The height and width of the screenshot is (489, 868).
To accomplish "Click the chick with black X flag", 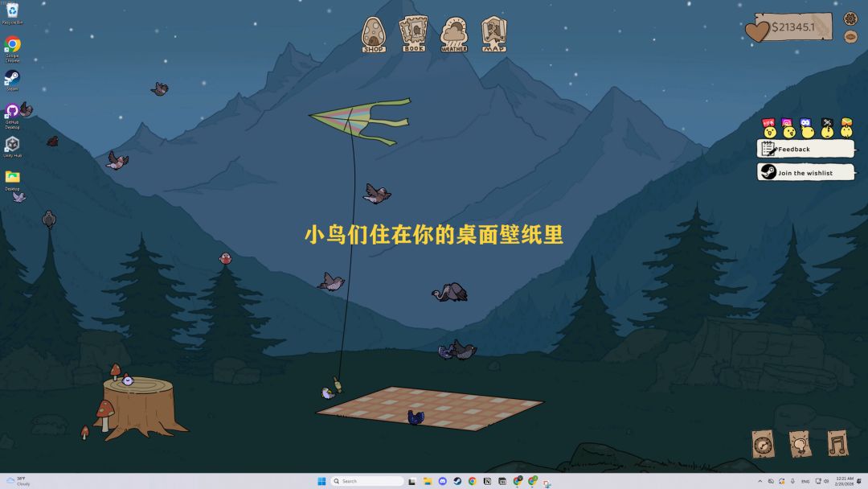I will click(x=827, y=128).
